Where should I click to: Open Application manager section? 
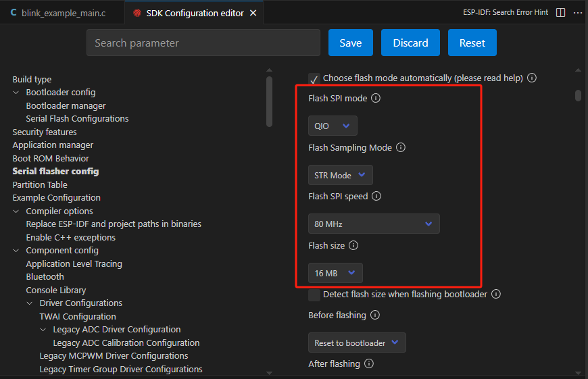pyautogui.click(x=53, y=145)
